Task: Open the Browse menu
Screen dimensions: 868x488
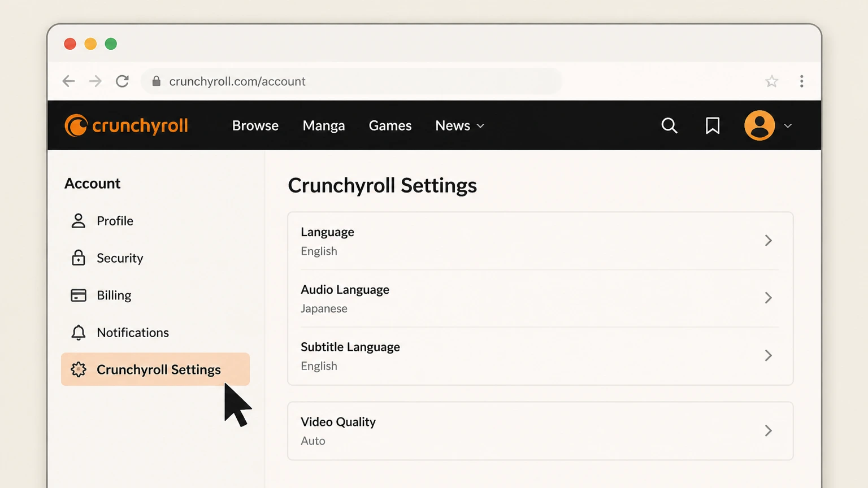Action: pyautogui.click(x=255, y=125)
